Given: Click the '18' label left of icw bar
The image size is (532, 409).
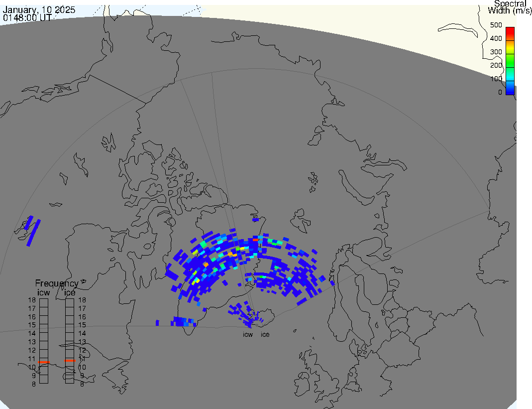Looking at the screenshot, I should point(32,300).
